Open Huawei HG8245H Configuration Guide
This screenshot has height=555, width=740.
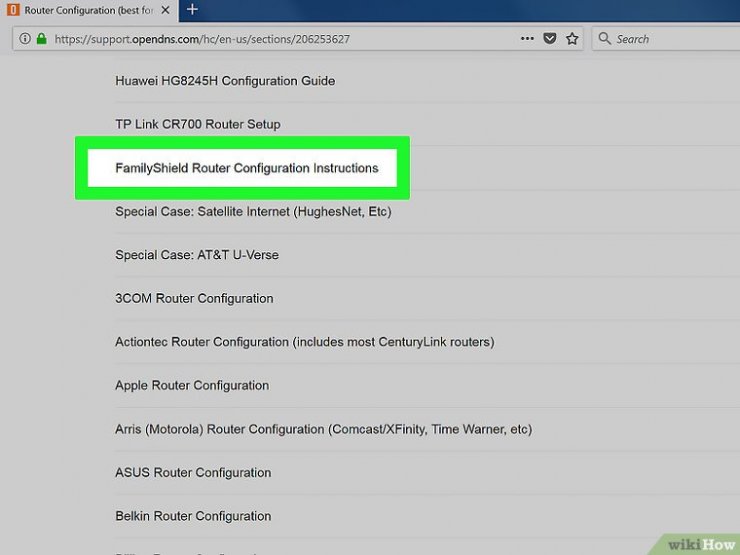[x=225, y=81]
